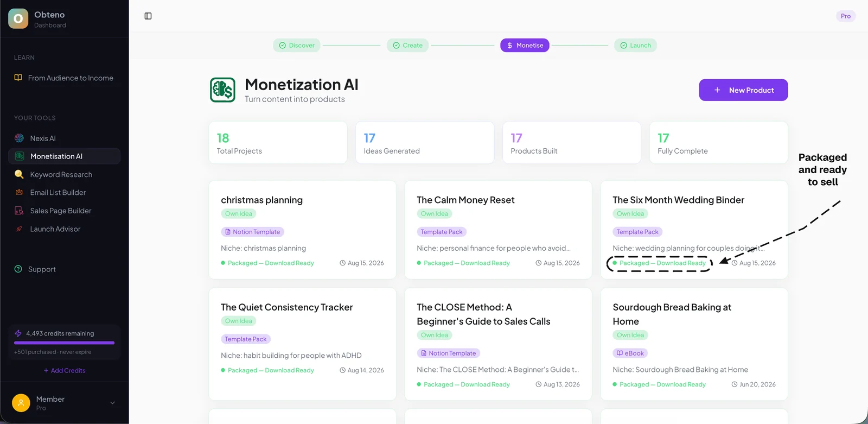Viewport: 868px width, 424px height.
Task: Click the Keyword Research magnifier icon
Action: click(x=20, y=174)
